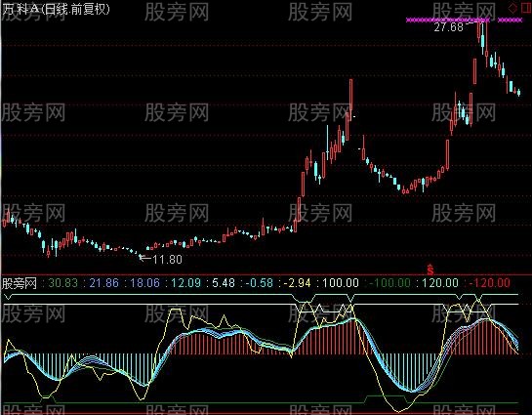Click the indicator value -0.58
Screen dimensions: 532x415
[x=260, y=282]
